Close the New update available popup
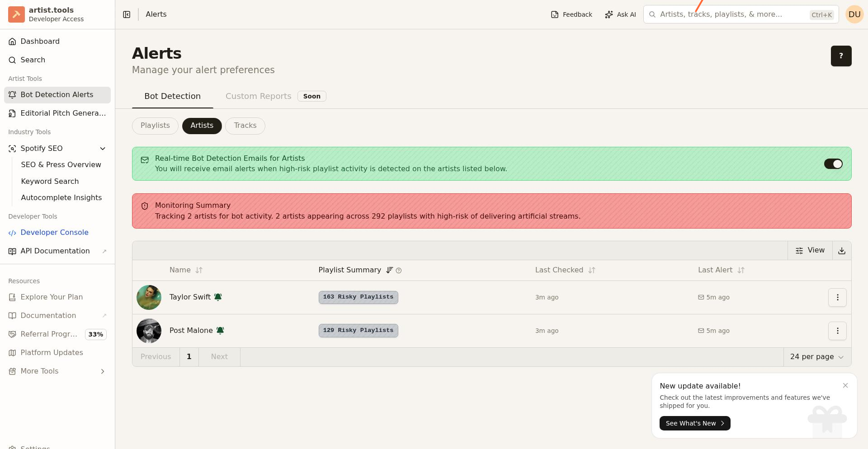Image resolution: width=868 pixels, height=449 pixels. click(845, 385)
